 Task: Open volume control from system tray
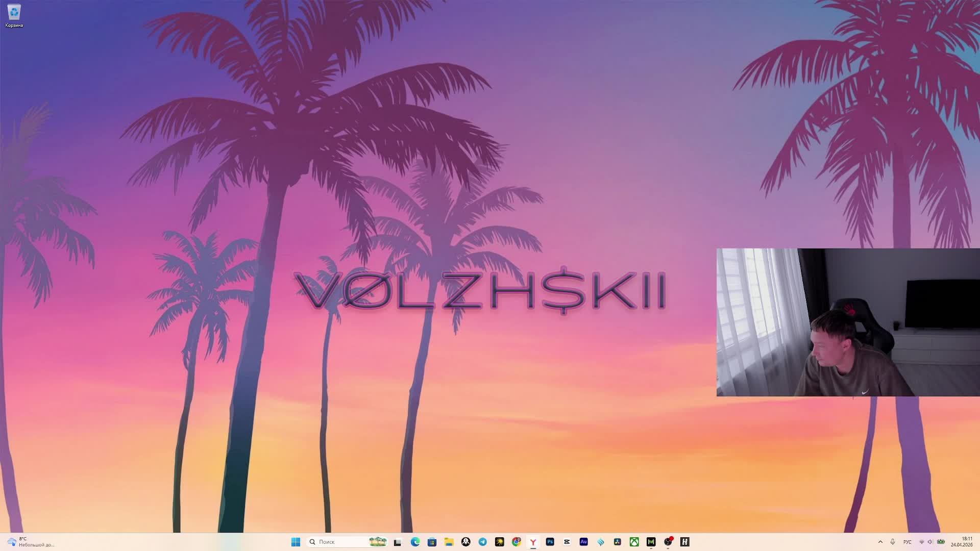930,542
